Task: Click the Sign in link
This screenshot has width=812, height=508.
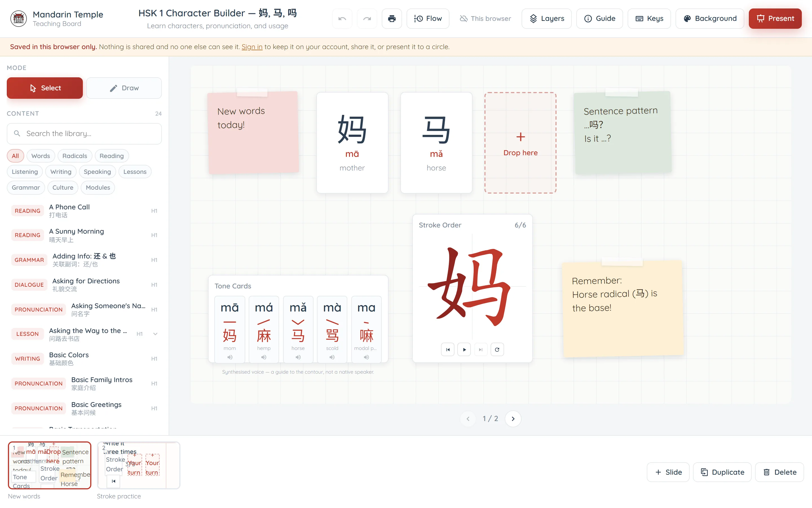Action: point(252,47)
